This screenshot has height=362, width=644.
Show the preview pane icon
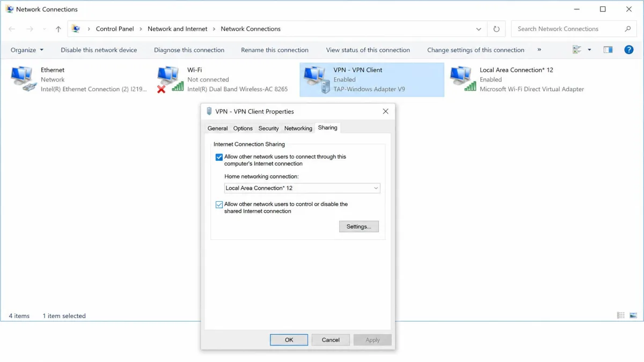click(608, 50)
